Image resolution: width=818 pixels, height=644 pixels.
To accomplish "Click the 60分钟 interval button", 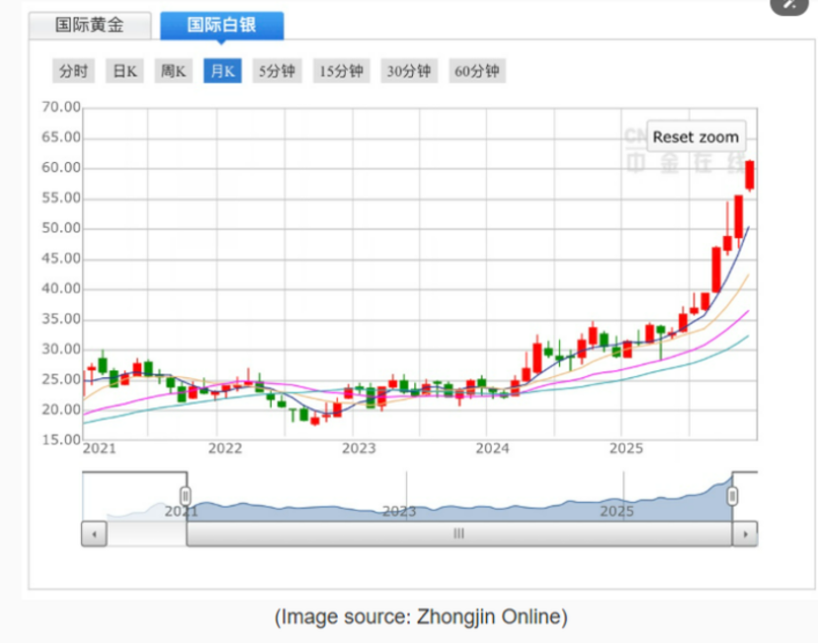I will [x=477, y=71].
